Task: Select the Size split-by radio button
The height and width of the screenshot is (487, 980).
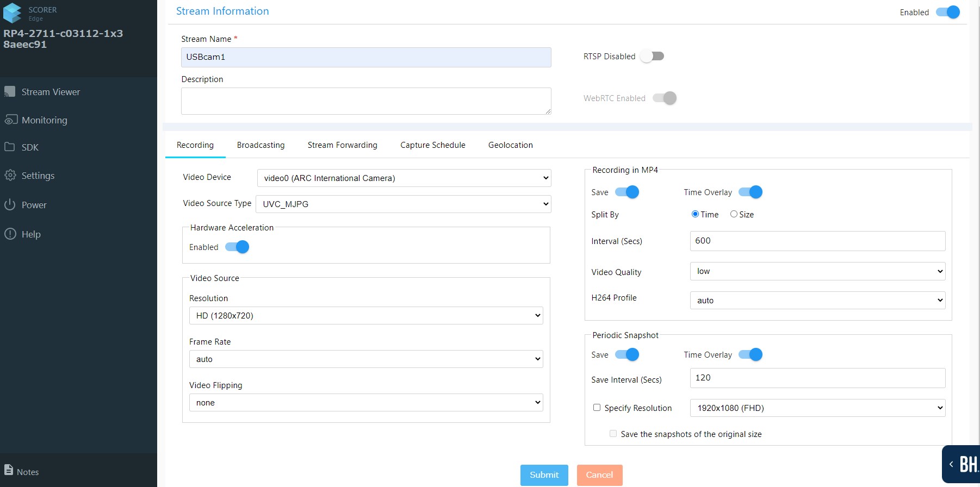Action: coord(734,214)
